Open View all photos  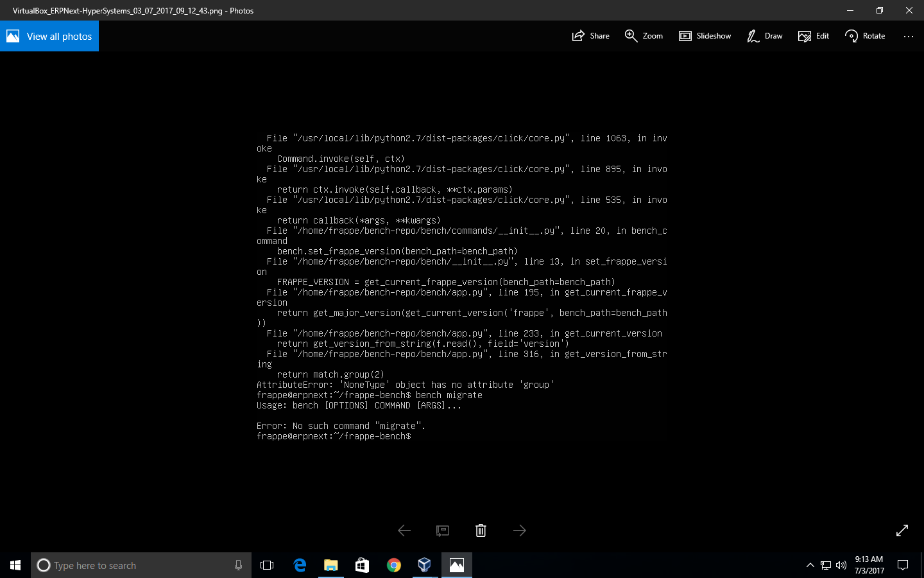[x=49, y=36]
